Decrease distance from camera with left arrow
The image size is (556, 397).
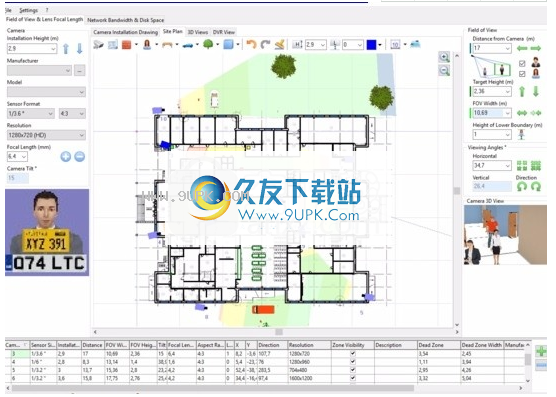(522, 48)
